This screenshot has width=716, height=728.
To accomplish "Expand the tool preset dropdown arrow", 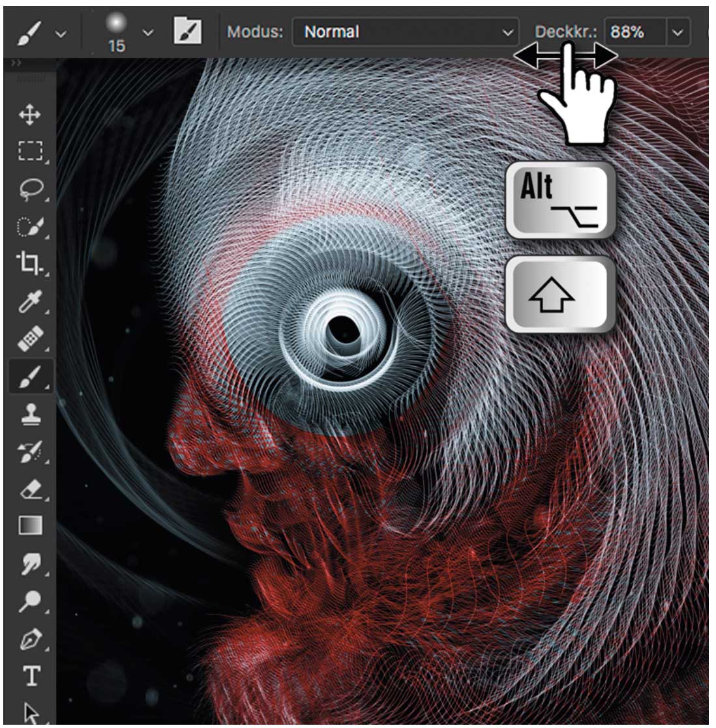I will [61, 33].
